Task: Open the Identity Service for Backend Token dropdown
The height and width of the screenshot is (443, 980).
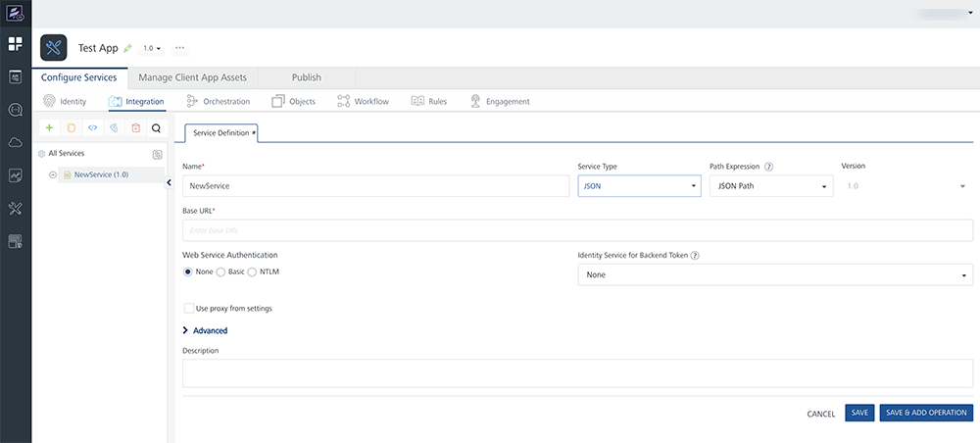Action: click(x=774, y=275)
